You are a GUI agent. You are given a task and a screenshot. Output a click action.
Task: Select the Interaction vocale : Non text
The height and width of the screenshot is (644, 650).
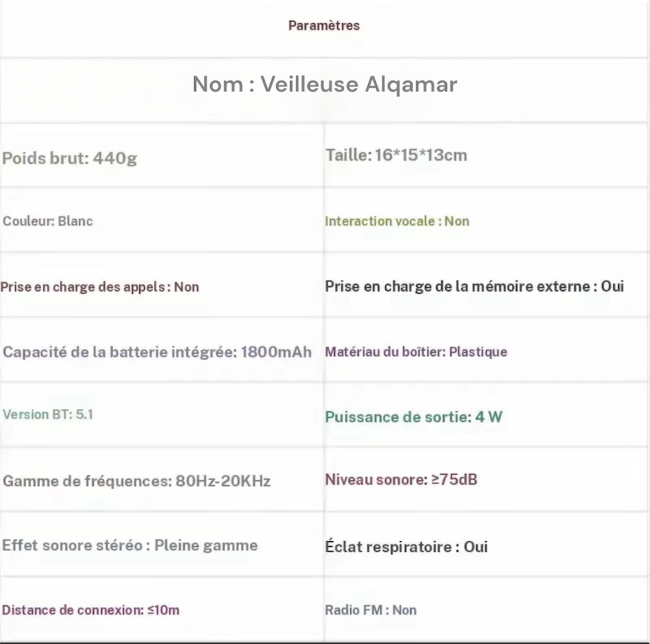coord(397,221)
